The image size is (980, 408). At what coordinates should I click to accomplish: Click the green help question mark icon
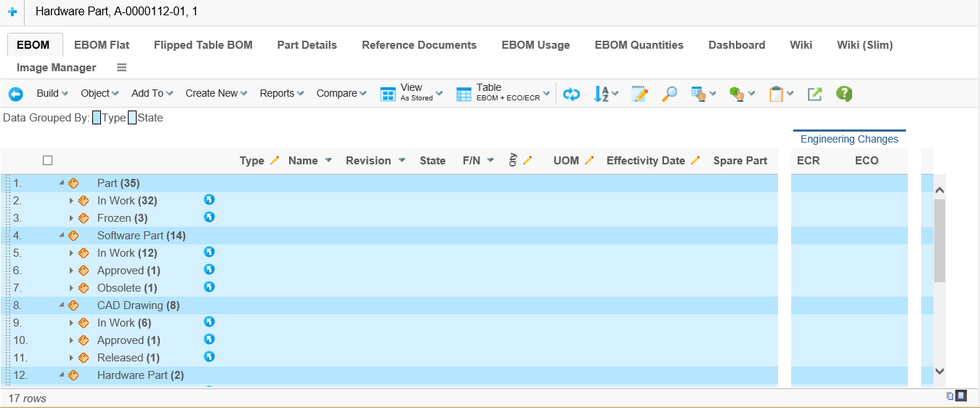coord(843,94)
